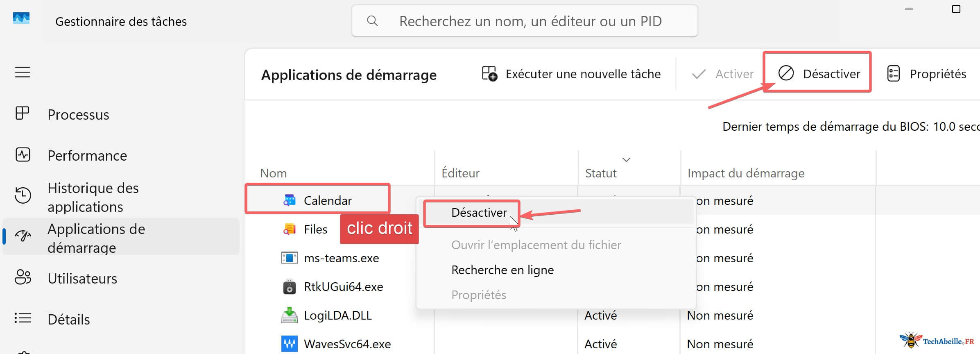Click the Task Manager app logo icon
980x354 pixels.
[21, 18]
